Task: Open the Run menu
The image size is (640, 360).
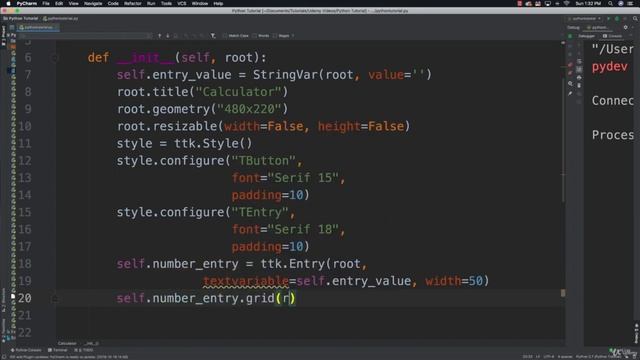Action: pyautogui.click(x=151, y=3)
